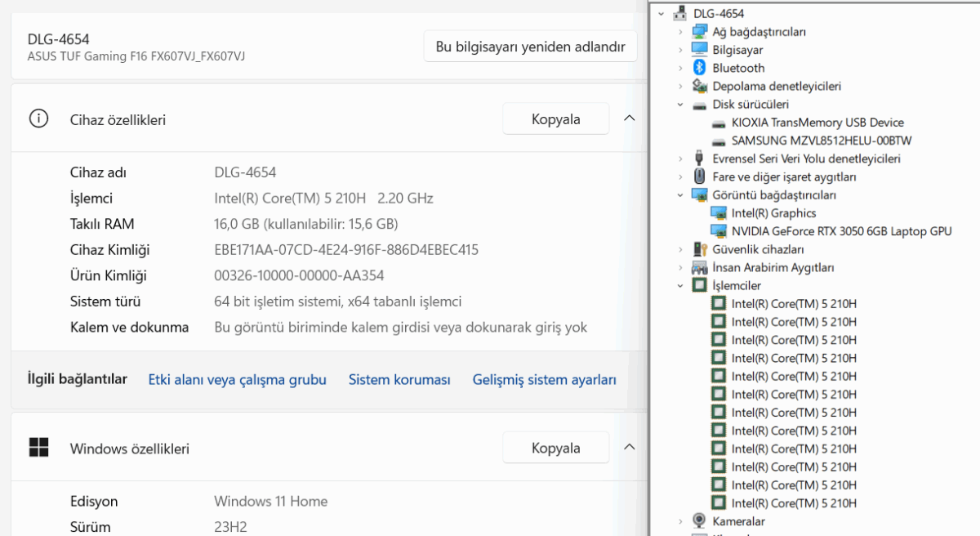Screen dimensions: 980x536
Task: Click the ASUS TUF Gaming F16 model text
Action: (136, 56)
